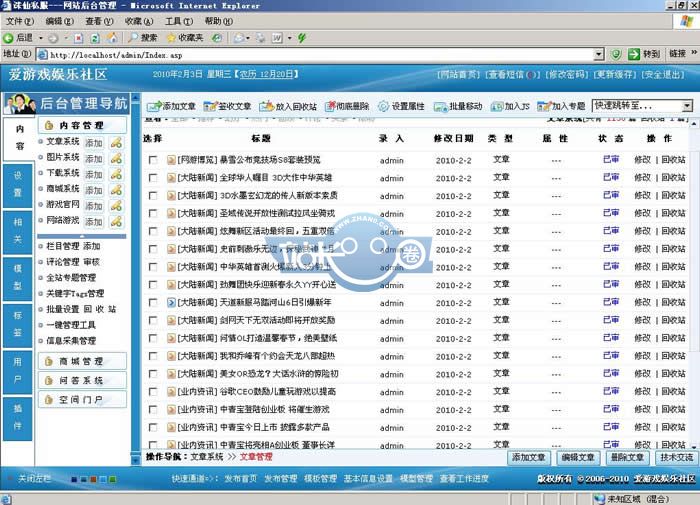Screen dimensions: 700x505
Task: Expand the 问答系统 section
Action: 83,380
